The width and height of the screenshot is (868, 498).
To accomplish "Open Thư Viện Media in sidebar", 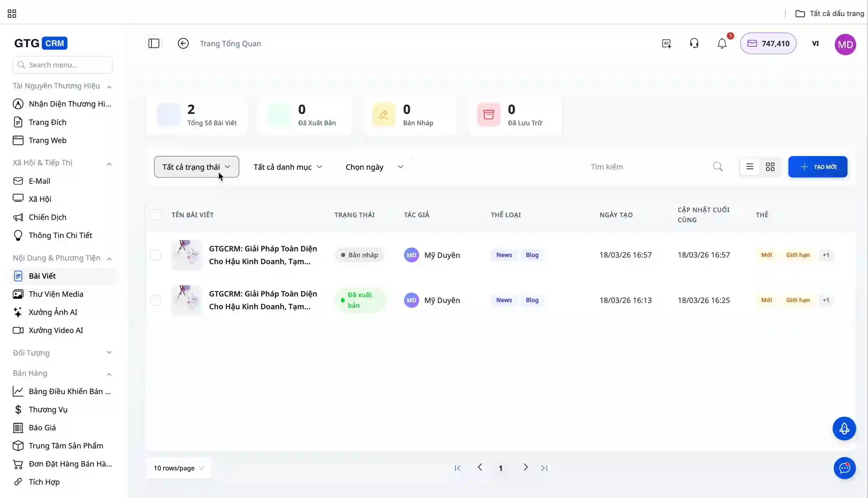I will [56, 294].
